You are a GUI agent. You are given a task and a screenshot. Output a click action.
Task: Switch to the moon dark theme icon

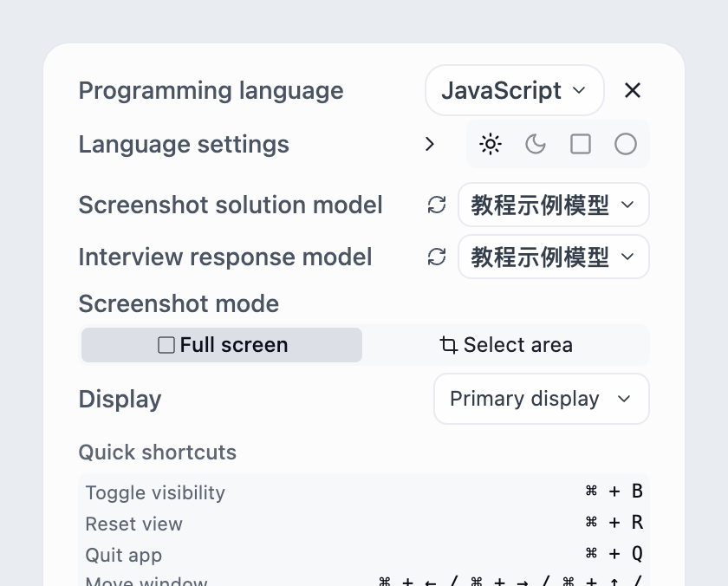click(536, 144)
